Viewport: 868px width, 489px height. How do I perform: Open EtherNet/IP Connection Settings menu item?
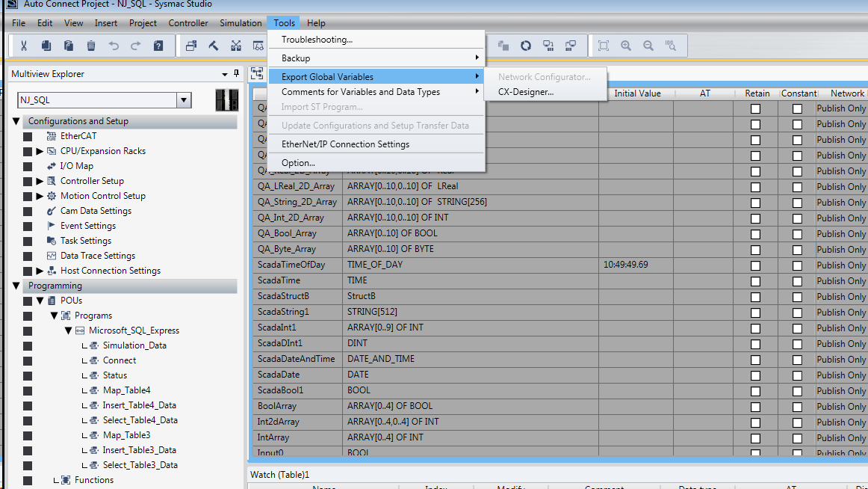point(345,144)
